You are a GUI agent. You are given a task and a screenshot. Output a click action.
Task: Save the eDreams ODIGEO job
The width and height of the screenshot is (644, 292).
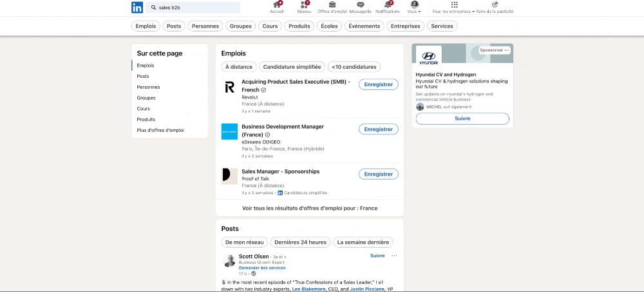(x=378, y=129)
